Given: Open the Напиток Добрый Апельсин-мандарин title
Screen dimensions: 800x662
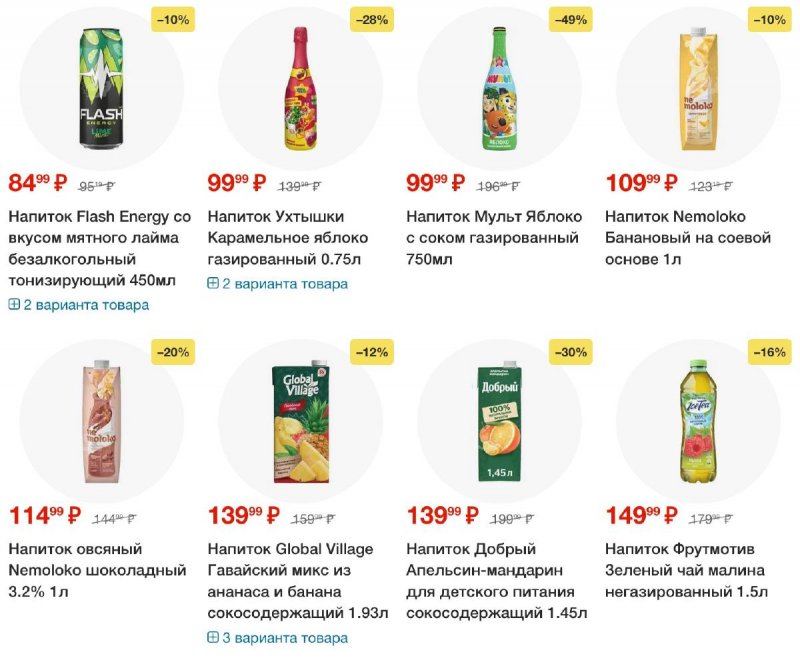Looking at the screenshot, I should (x=496, y=581).
